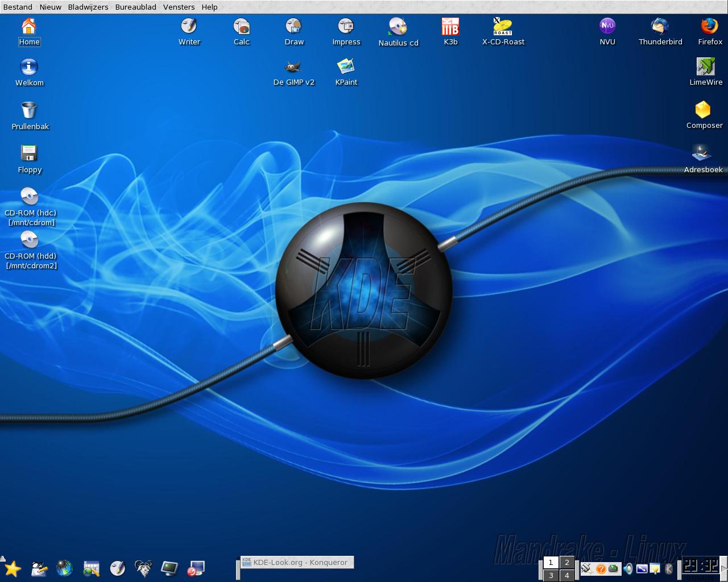Open the star main menu in panel
728x582 pixels.
coord(13,568)
